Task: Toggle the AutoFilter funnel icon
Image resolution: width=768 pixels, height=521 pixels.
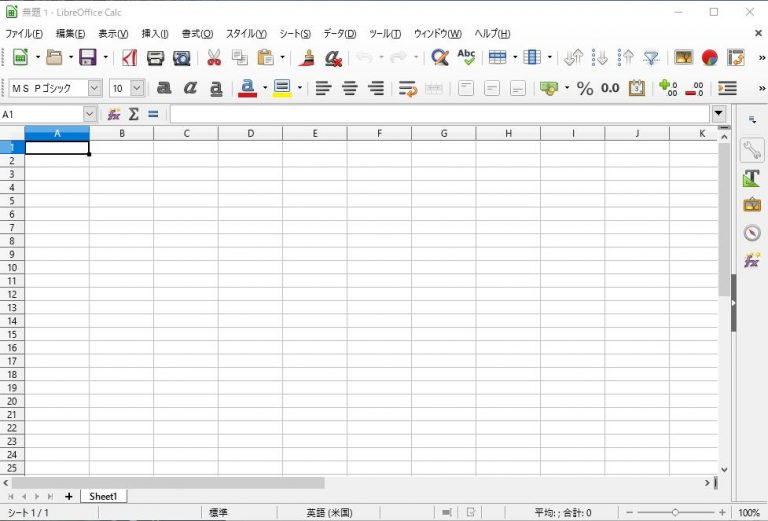Action: [x=651, y=58]
